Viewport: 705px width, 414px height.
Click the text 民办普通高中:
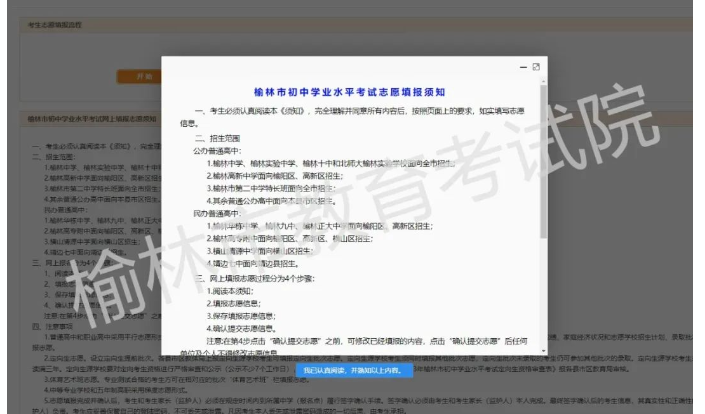pyautogui.click(x=217, y=214)
